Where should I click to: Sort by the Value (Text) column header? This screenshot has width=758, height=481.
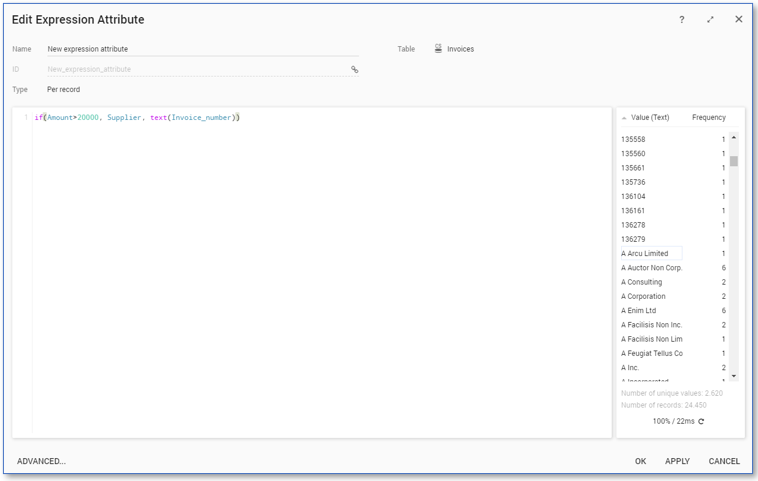pyautogui.click(x=650, y=117)
